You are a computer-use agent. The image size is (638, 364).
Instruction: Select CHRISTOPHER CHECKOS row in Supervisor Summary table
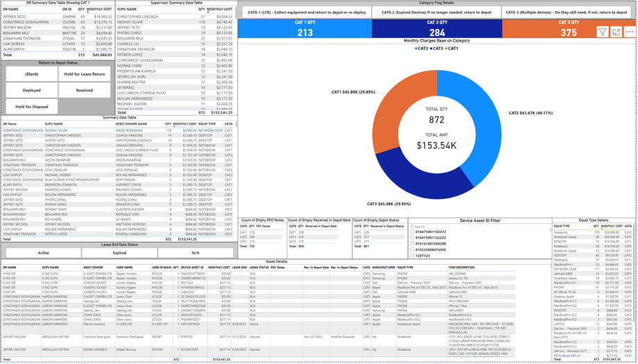click(x=175, y=17)
